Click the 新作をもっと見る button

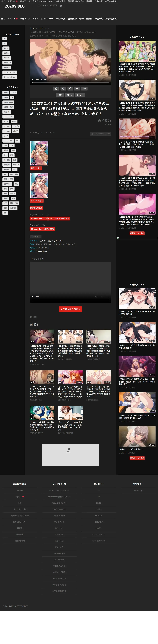coord(137,458)
